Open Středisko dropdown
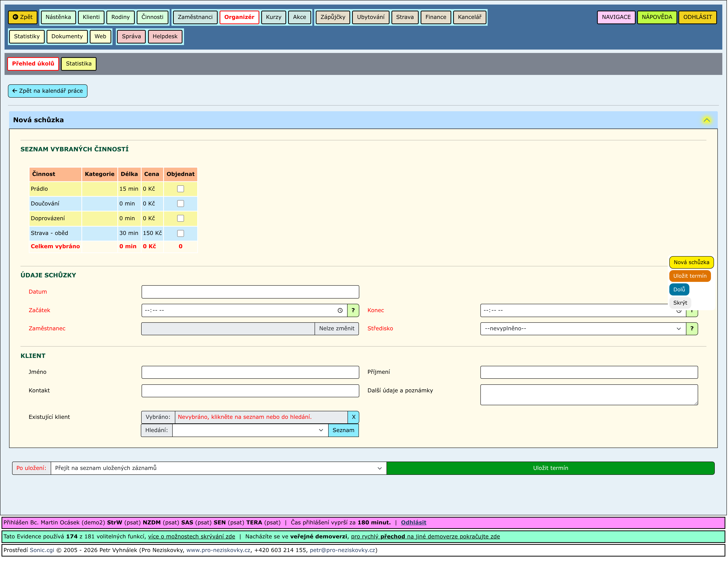Screen dimensions: 728x566 [x=583, y=329]
